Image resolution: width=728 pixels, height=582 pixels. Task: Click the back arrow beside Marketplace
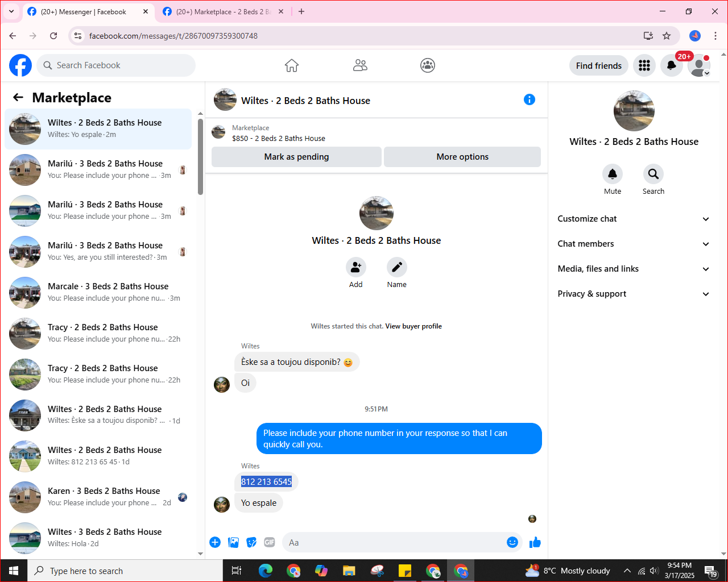(x=18, y=97)
